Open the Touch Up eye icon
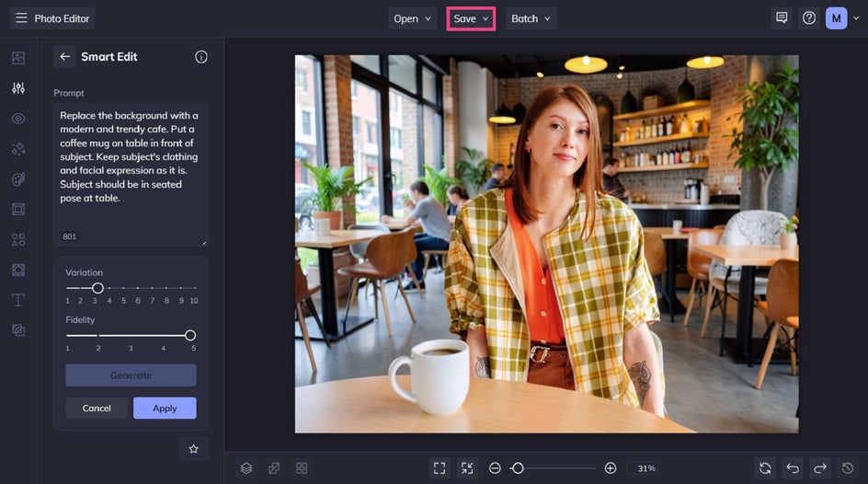 point(18,119)
